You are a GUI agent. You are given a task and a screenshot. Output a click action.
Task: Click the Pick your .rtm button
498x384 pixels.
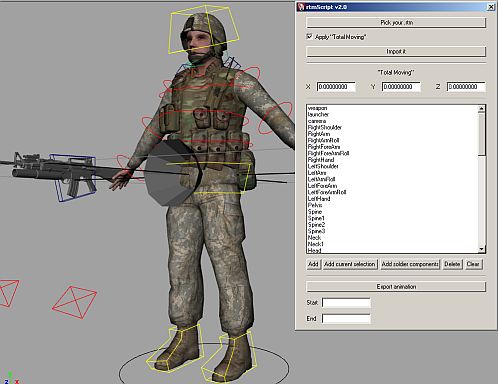tap(396, 23)
